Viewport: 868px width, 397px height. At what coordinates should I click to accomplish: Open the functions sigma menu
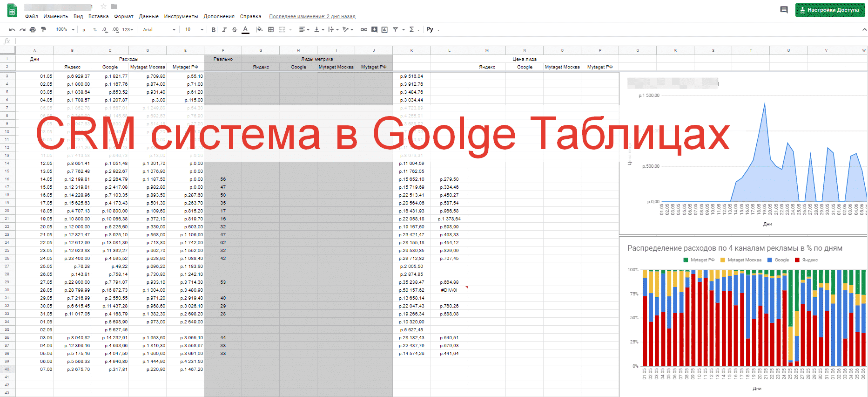click(x=411, y=29)
